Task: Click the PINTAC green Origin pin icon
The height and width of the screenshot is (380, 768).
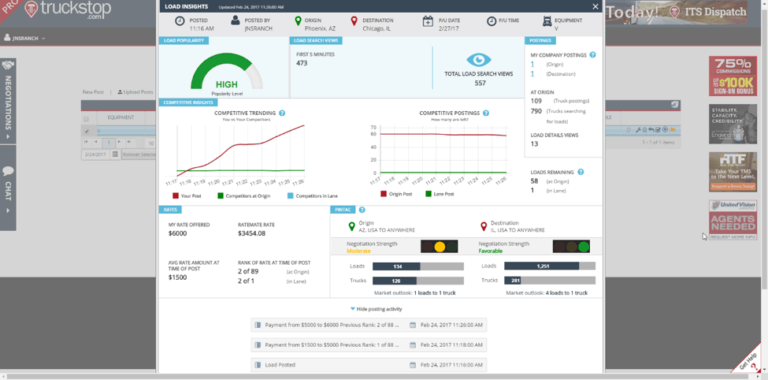Action: [x=351, y=226]
